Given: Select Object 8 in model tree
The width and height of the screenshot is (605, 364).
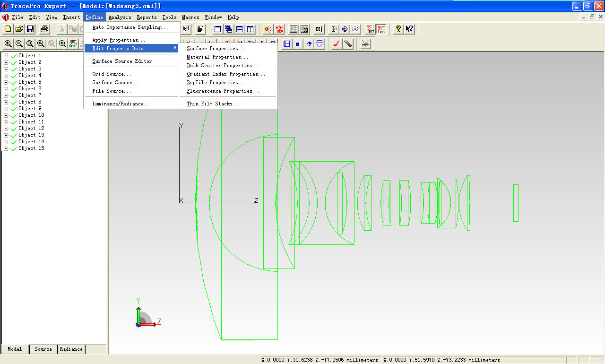Looking at the screenshot, I should [x=30, y=102].
